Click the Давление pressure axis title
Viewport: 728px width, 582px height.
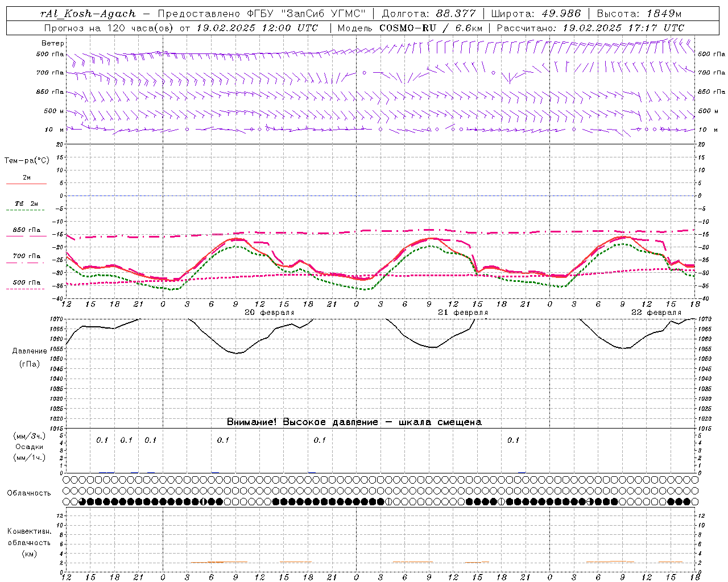30,351
